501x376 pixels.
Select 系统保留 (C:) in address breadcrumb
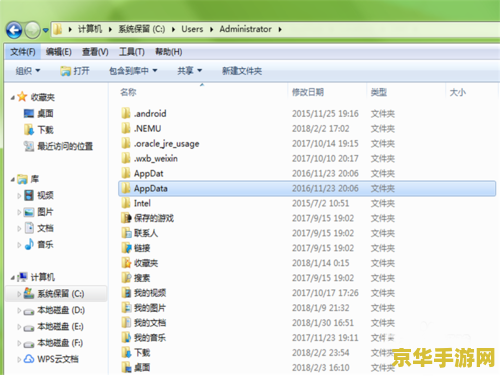[x=142, y=29]
